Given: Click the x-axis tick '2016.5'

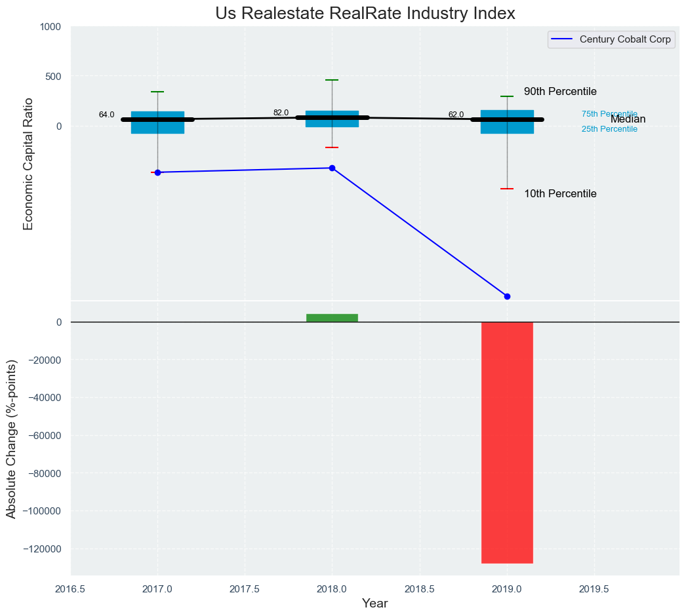Looking at the screenshot, I should (70, 589).
